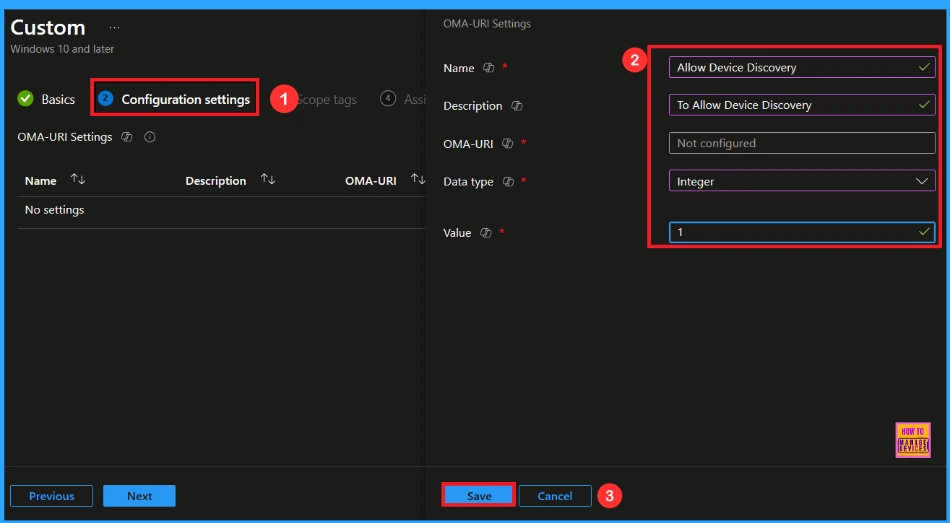
Task: Click the Description column header text
Action: pyautogui.click(x=216, y=181)
